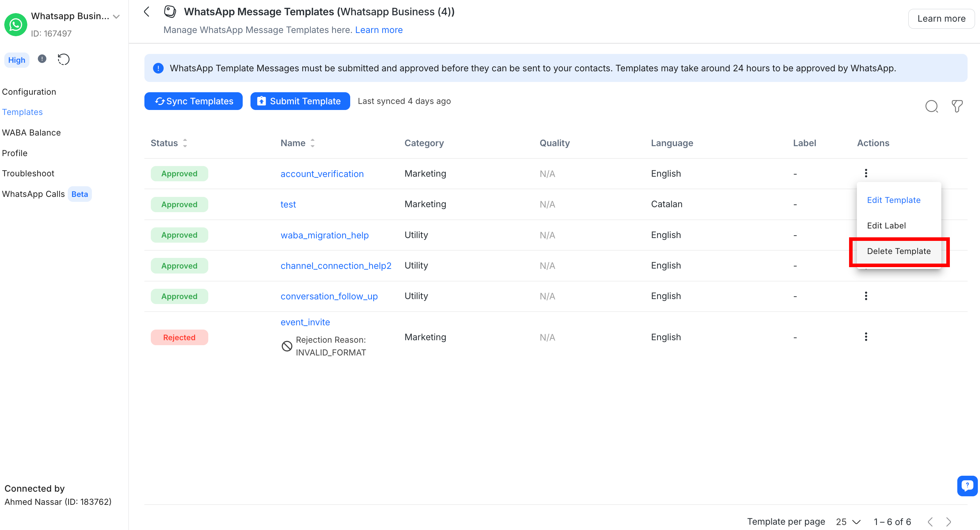Expand the Whatsapp Business channel switcher
The height and width of the screenshot is (530, 980).
click(x=116, y=16)
